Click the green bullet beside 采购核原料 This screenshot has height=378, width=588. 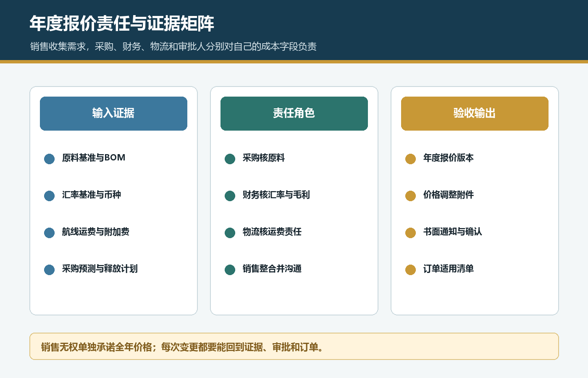pos(230,159)
